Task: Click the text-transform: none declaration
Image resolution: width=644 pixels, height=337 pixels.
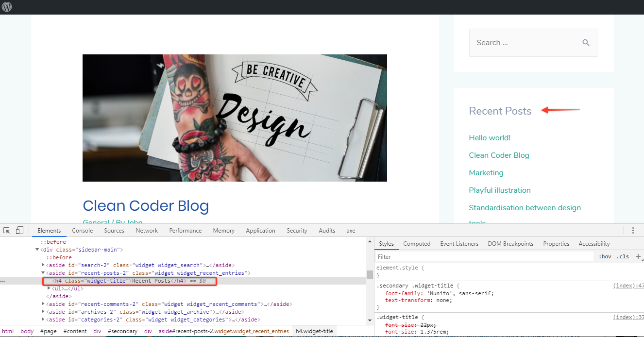Action: [419, 300]
